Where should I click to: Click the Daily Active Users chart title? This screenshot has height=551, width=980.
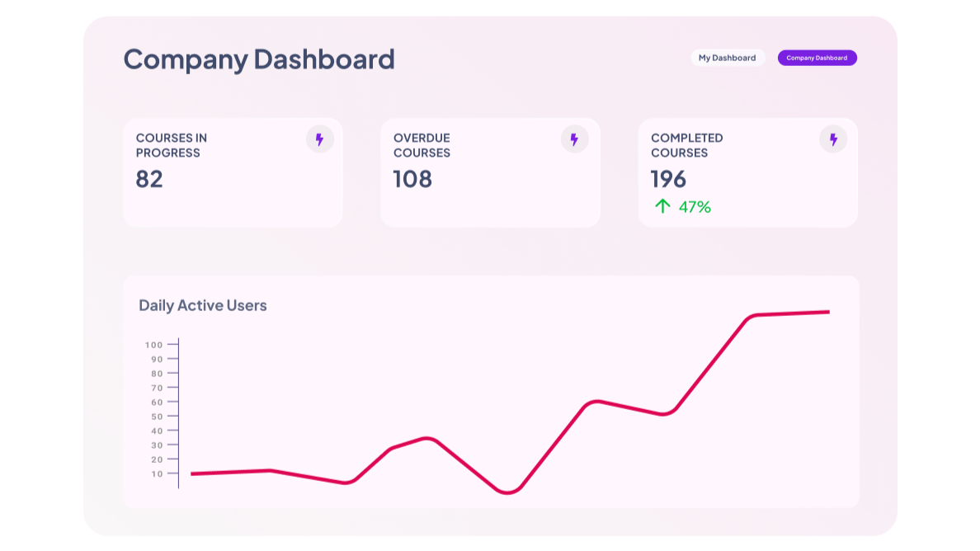click(203, 305)
